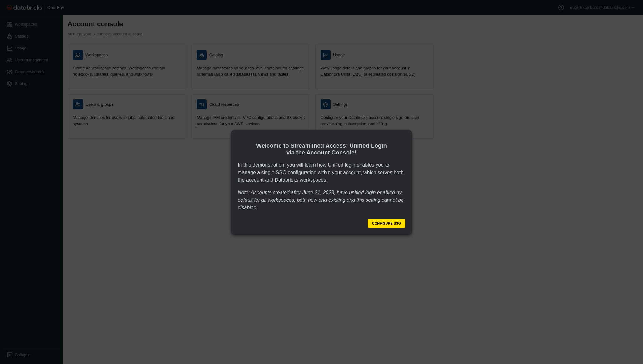The image size is (643, 364).
Task: Click the Usage card chart icon
Action: [326, 55]
